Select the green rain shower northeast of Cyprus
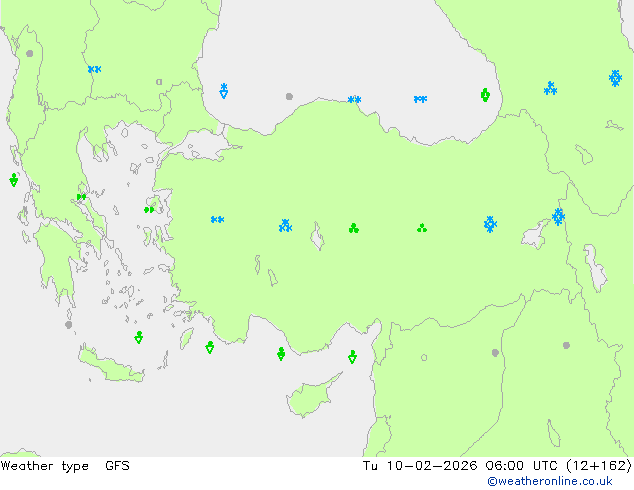Image resolution: width=634 pixels, height=490 pixels. point(352,357)
